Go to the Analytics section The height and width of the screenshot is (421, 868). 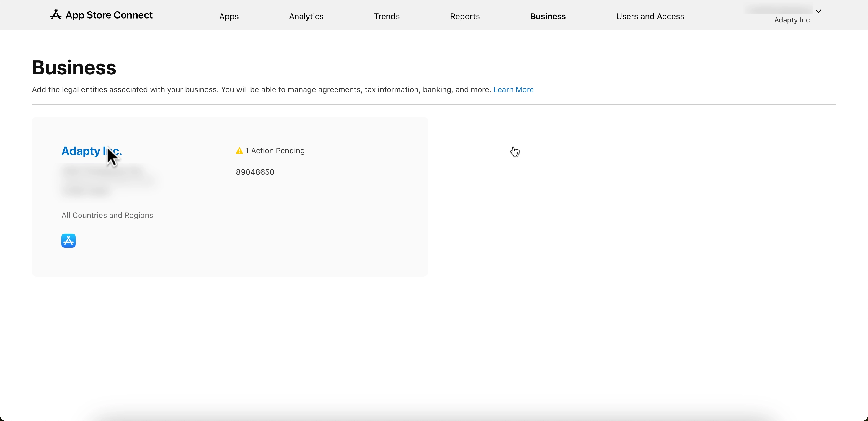306,16
